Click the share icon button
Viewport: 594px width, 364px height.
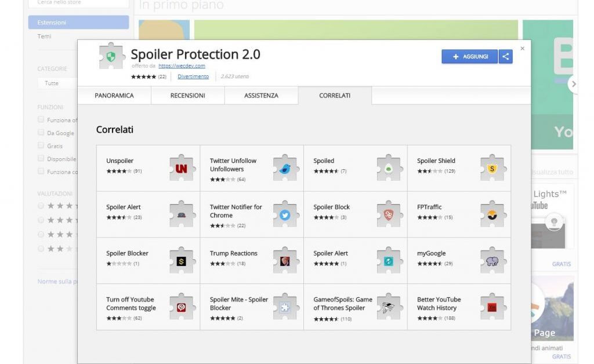coord(506,56)
